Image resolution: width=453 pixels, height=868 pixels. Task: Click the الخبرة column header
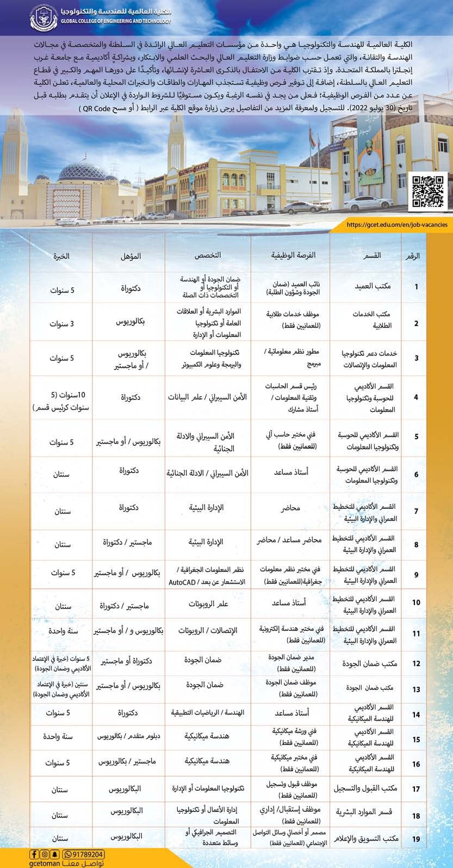point(63,255)
